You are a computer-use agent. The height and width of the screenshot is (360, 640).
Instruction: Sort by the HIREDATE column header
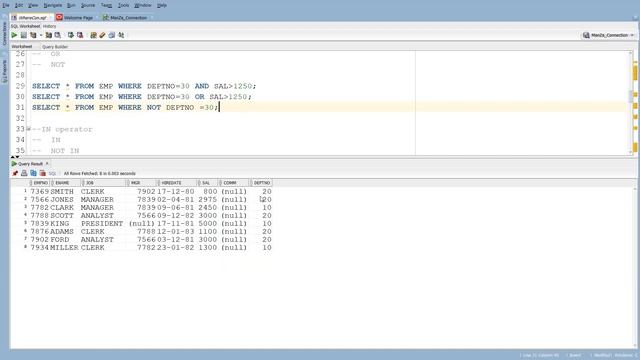tap(177, 183)
